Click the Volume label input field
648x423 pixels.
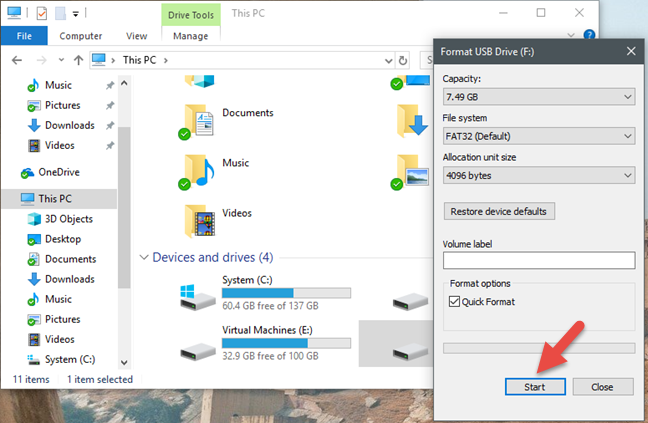click(x=539, y=261)
